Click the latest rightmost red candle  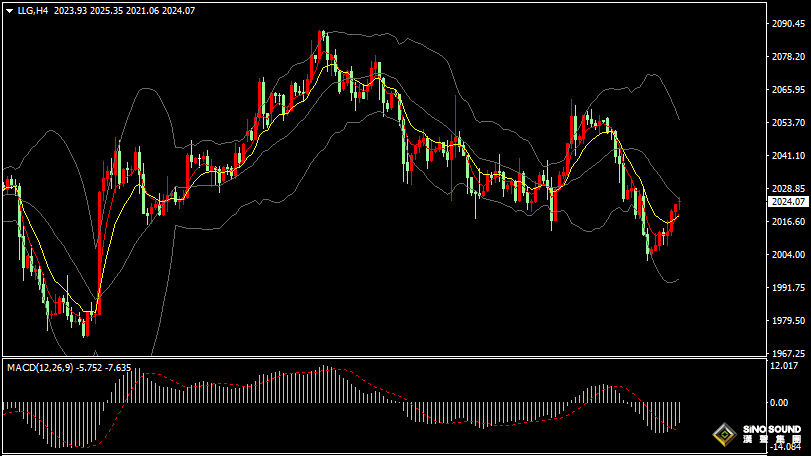675,214
